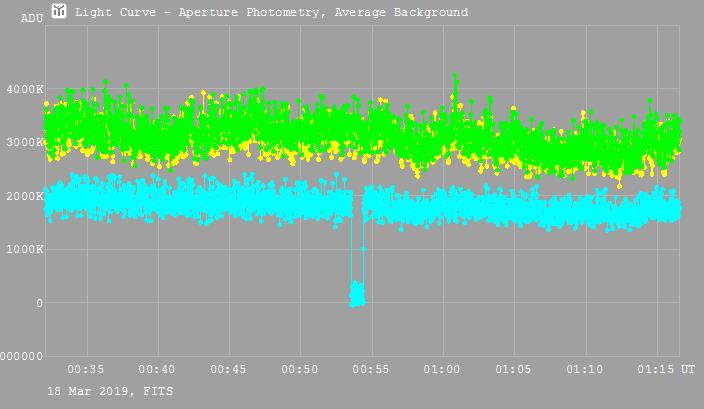The image size is (704, 409).
Task: Click the highest green peak after 01:00
Action: pos(455,77)
